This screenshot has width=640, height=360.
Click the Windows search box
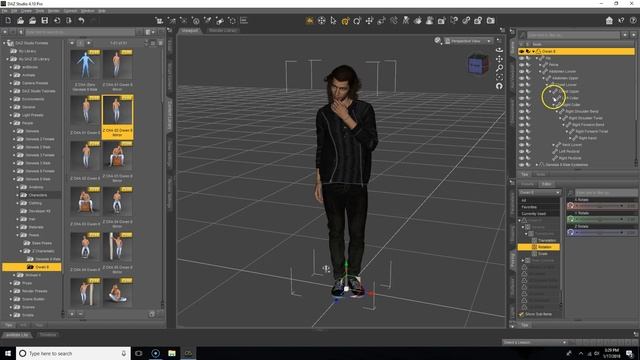tap(73, 353)
